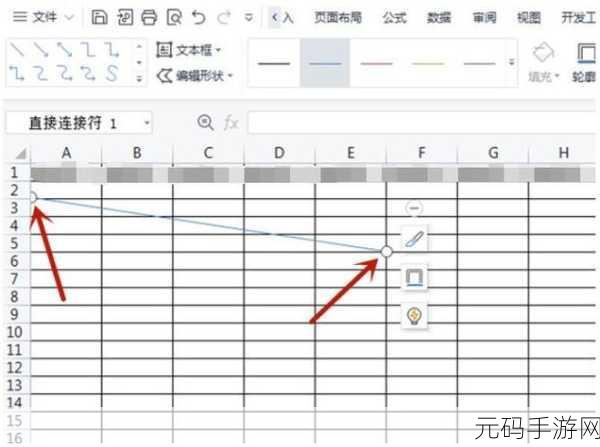This screenshot has width=600, height=447.
Task: Click the floating lightbulb tips icon
Action: pyautogui.click(x=414, y=315)
